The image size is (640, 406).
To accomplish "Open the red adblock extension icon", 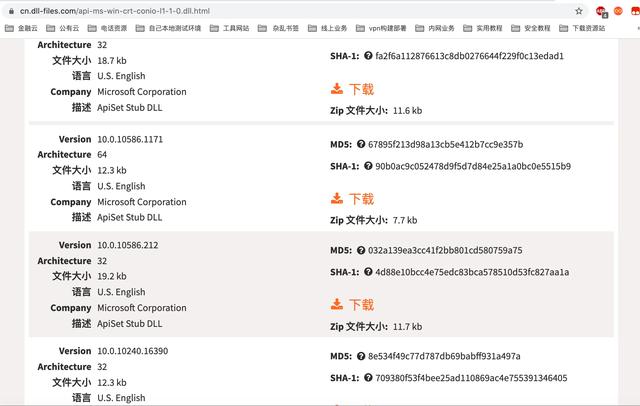I will pyautogui.click(x=601, y=11).
